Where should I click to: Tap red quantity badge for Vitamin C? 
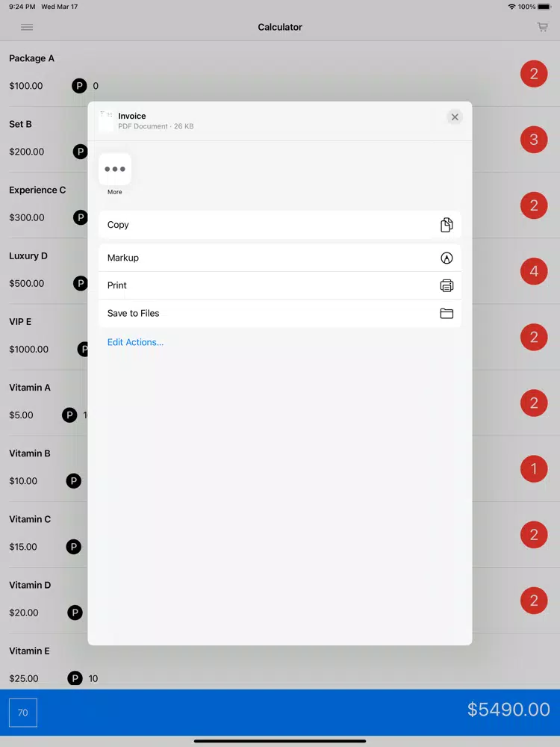pyautogui.click(x=534, y=535)
